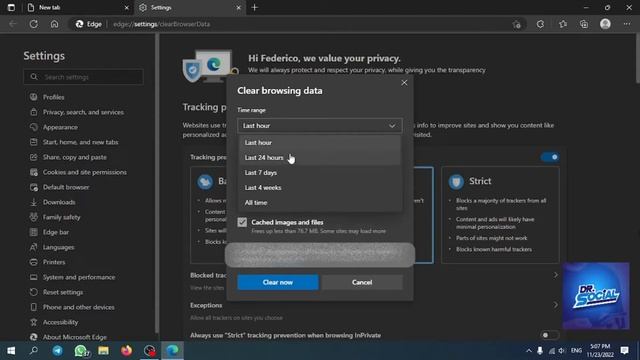The width and height of the screenshot is (640, 360).
Task: Toggle Tracking prevention switch
Action: 549,157
